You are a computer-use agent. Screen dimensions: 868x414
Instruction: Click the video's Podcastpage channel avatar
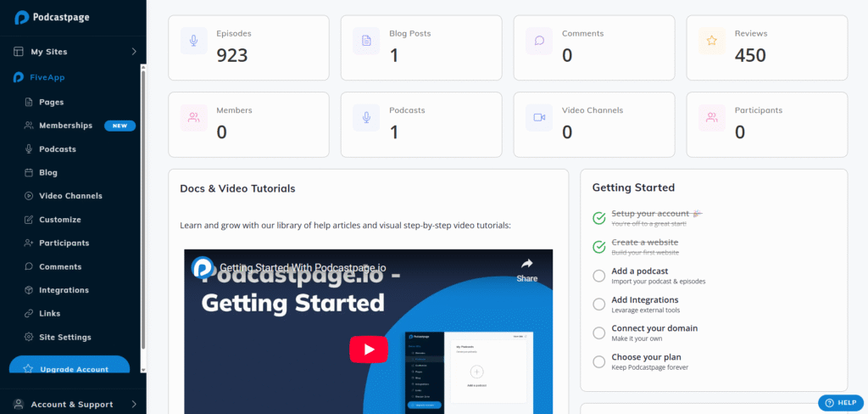pos(203,267)
